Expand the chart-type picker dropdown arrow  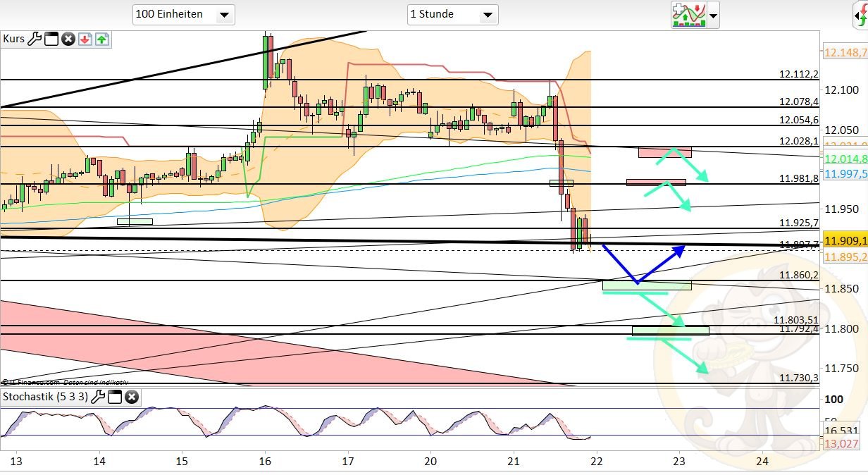tap(712, 15)
